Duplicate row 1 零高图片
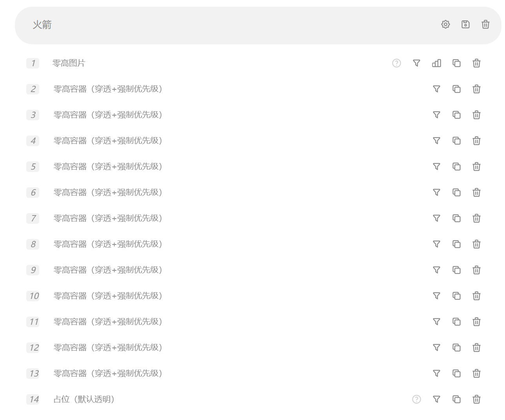 click(456, 63)
